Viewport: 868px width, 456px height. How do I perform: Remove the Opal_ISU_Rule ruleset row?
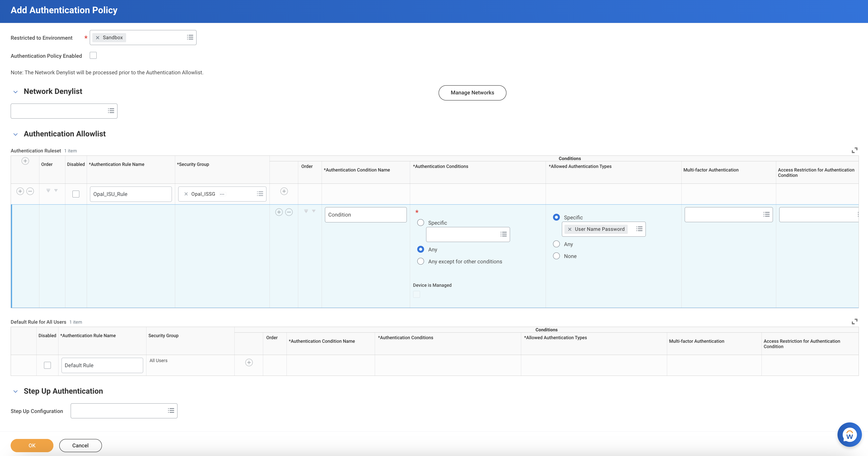coord(30,191)
